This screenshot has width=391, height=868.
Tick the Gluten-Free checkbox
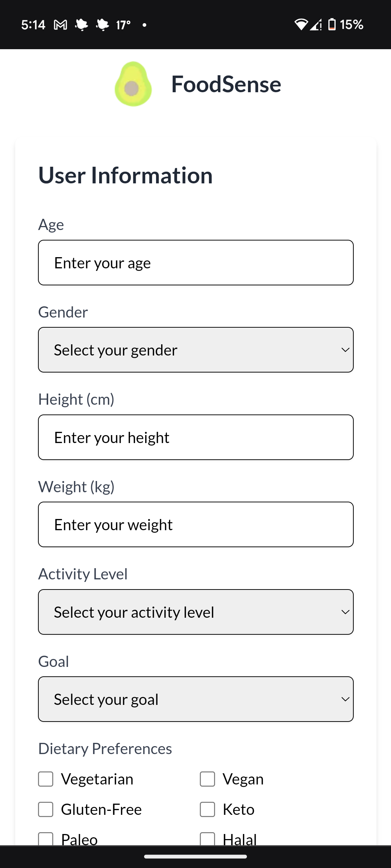tap(46, 809)
